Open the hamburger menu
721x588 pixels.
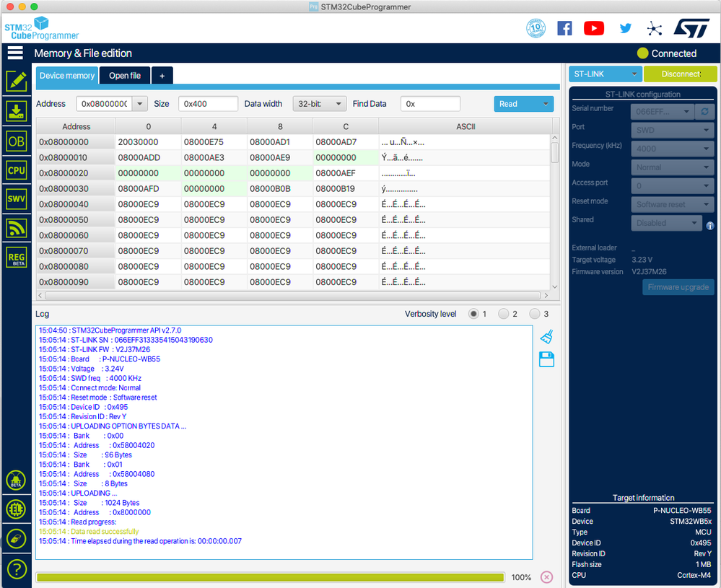pos(15,53)
